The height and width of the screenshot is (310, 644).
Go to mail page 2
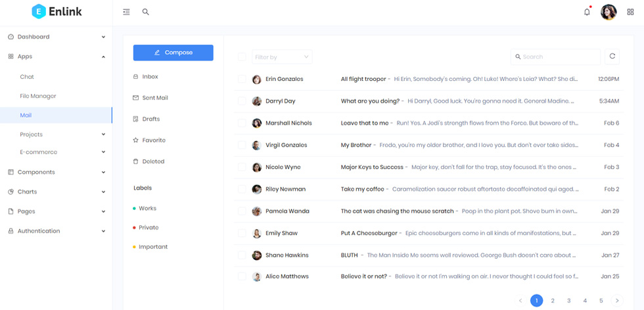click(x=553, y=301)
